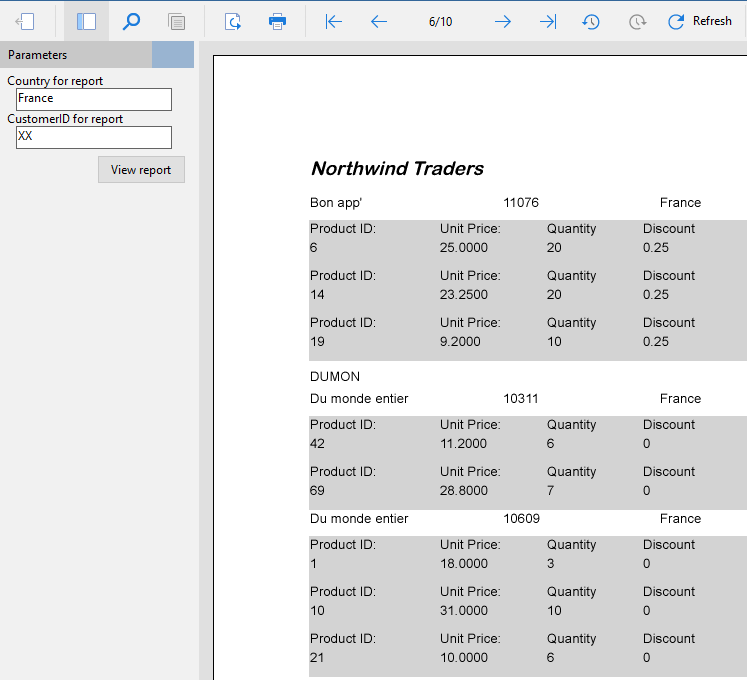Toggle the parameters panel icon
Viewport: 747px width, 680px height.
click(x=86, y=21)
